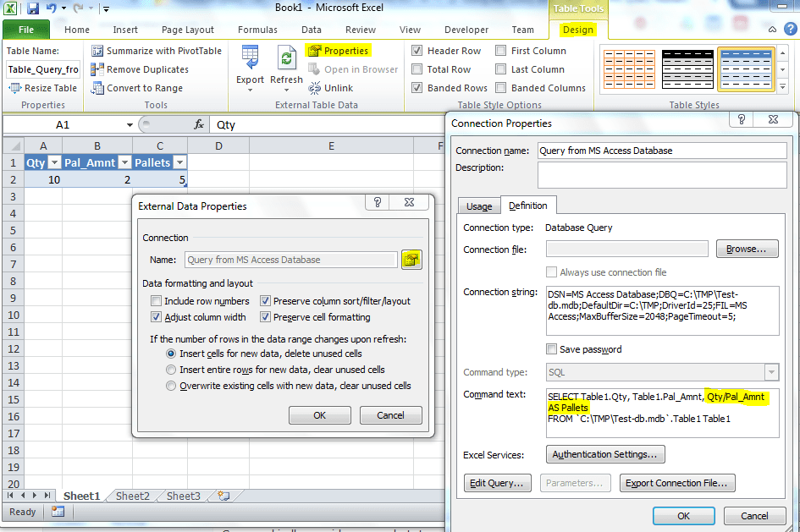Select Insert cells for new data option

171,354
